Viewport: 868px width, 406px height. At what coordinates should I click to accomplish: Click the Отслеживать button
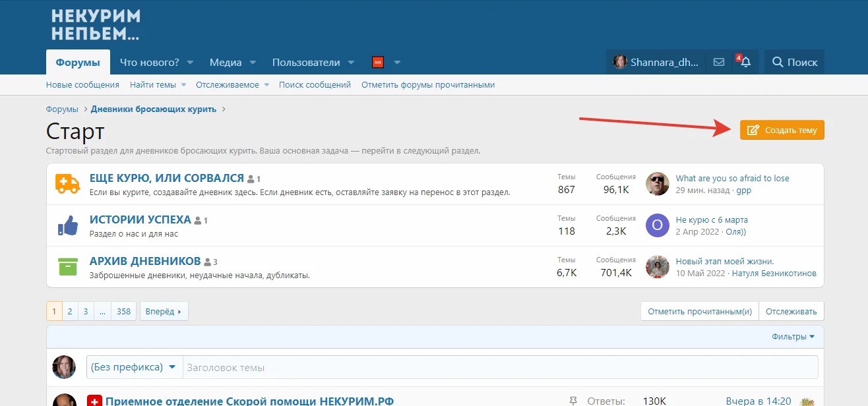(x=791, y=312)
